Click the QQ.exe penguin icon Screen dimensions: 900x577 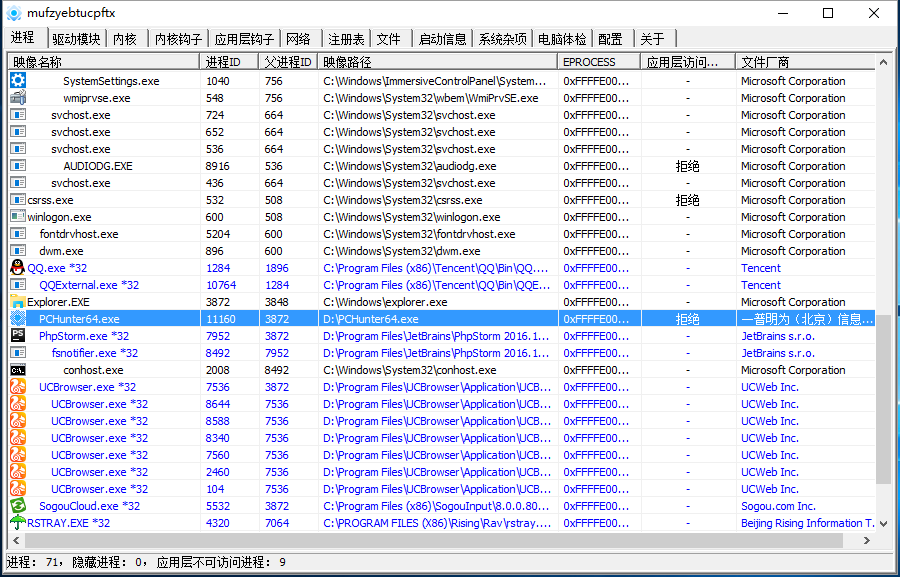[18, 268]
